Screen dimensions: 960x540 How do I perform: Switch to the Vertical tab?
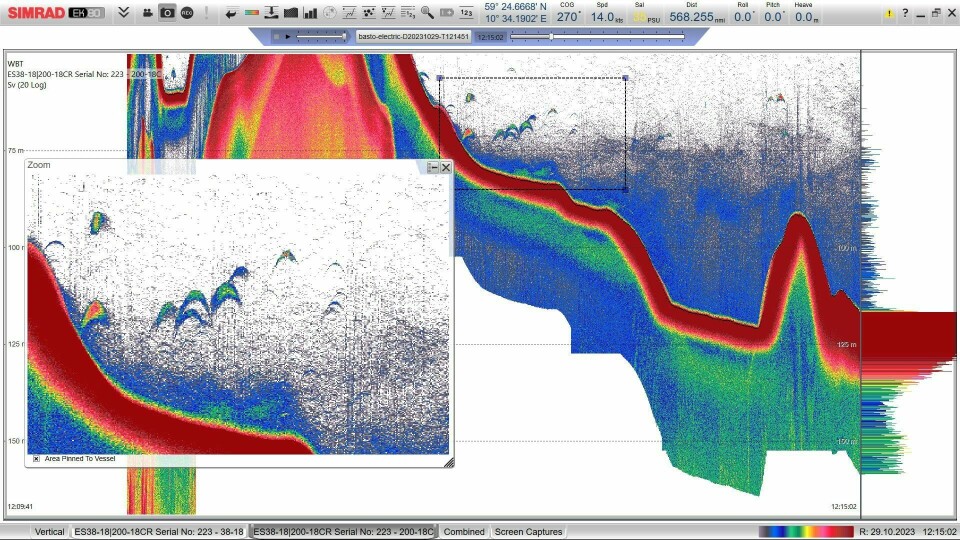(50, 531)
